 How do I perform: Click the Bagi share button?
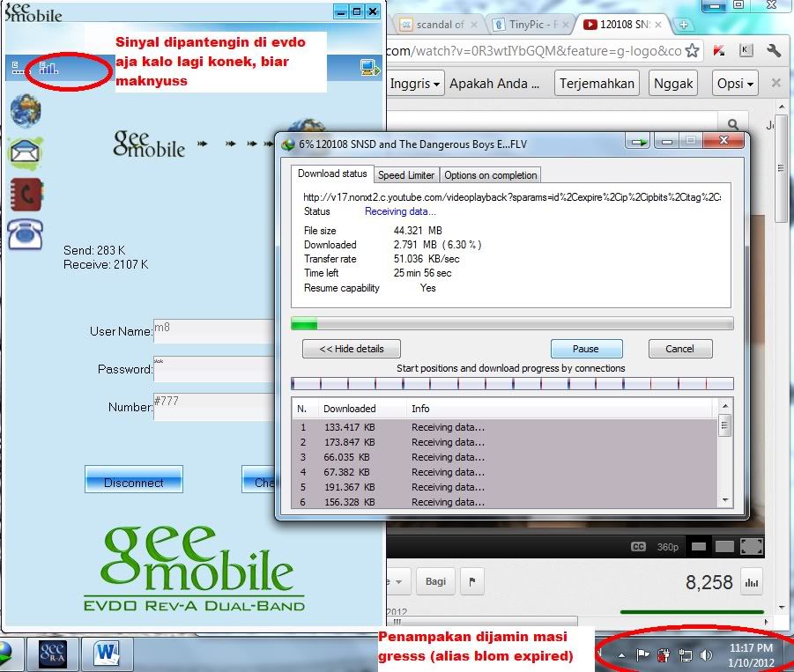(435, 581)
